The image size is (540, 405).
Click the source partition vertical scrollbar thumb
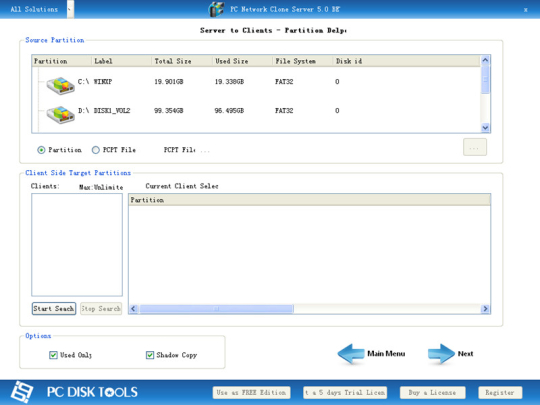click(485, 80)
